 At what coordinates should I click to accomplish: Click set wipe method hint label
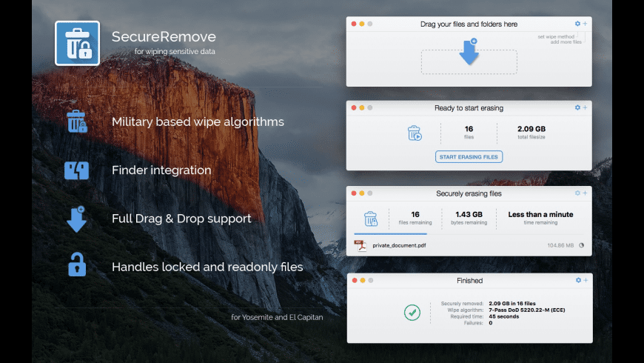click(556, 36)
